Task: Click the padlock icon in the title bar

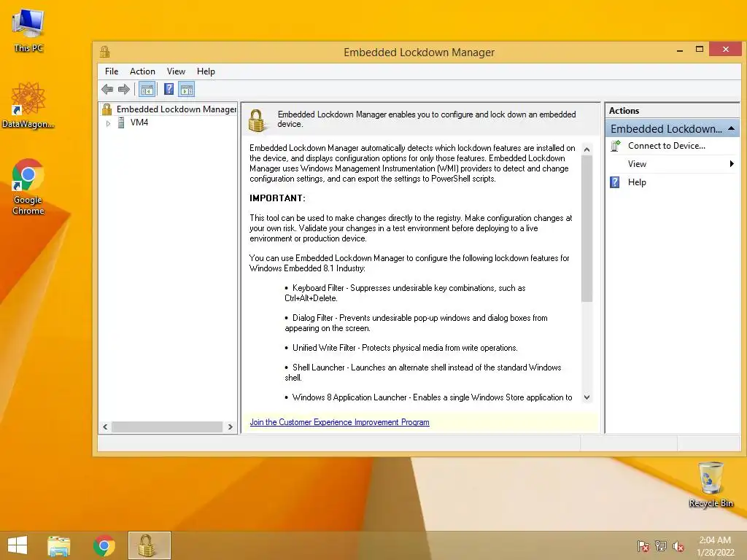Action: click(105, 52)
